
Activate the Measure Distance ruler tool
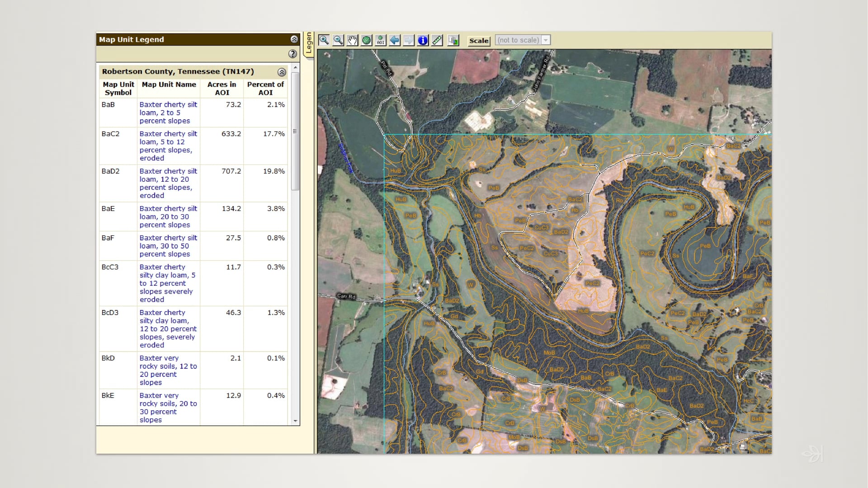437,40
